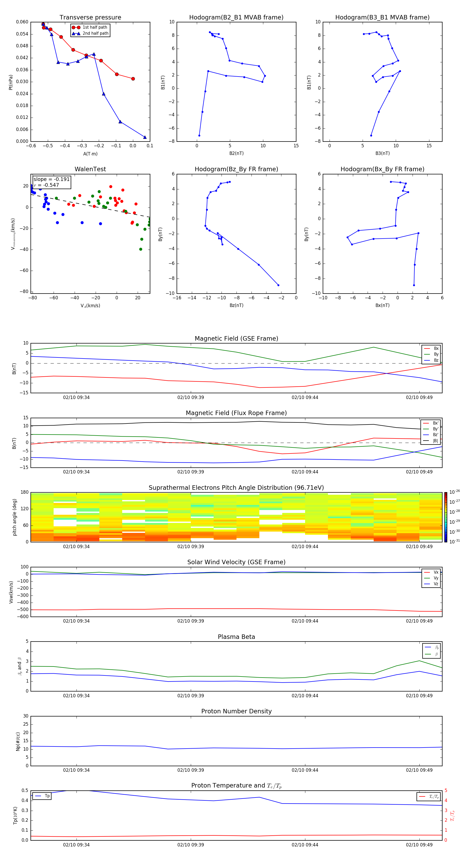Click the 'Vsw(km/s)' y-axis label
The image size is (473, 868).
pos(11,592)
